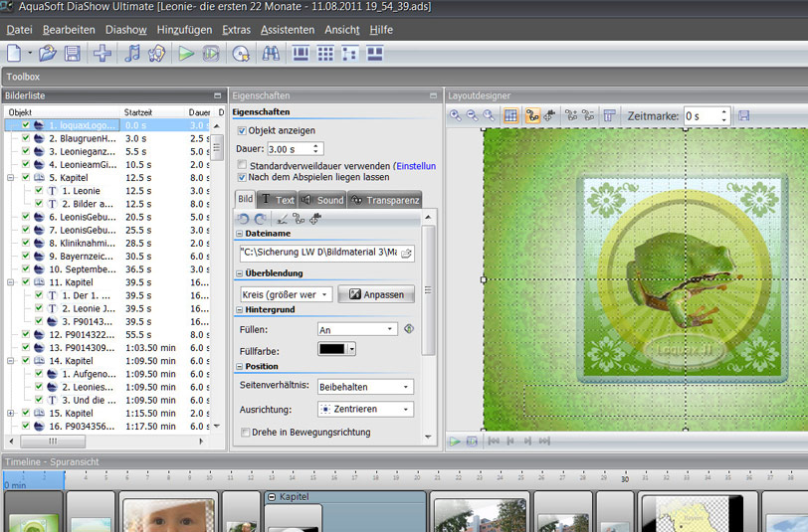Switch to the Transparenz tab

[385, 200]
